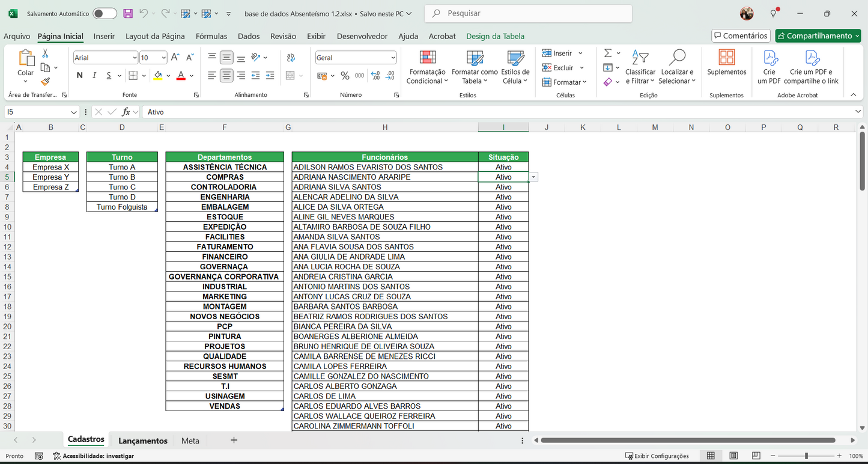Screen dimensions: 868x464
Task: Open the Situação dropdown beside cell I5
Action: click(x=533, y=177)
